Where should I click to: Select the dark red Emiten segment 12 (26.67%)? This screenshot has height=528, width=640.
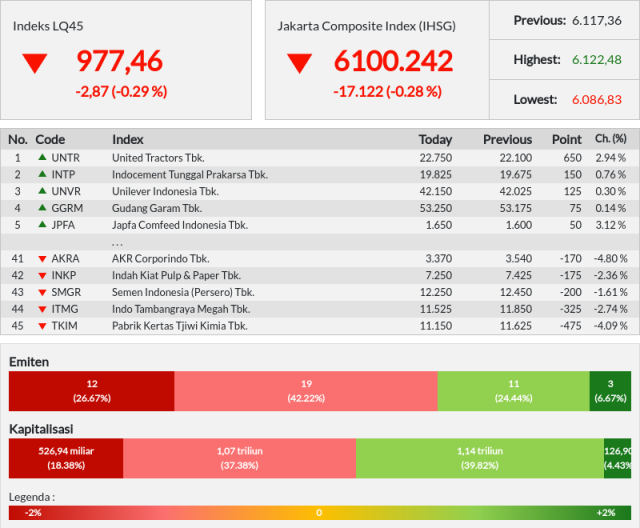[91, 391]
